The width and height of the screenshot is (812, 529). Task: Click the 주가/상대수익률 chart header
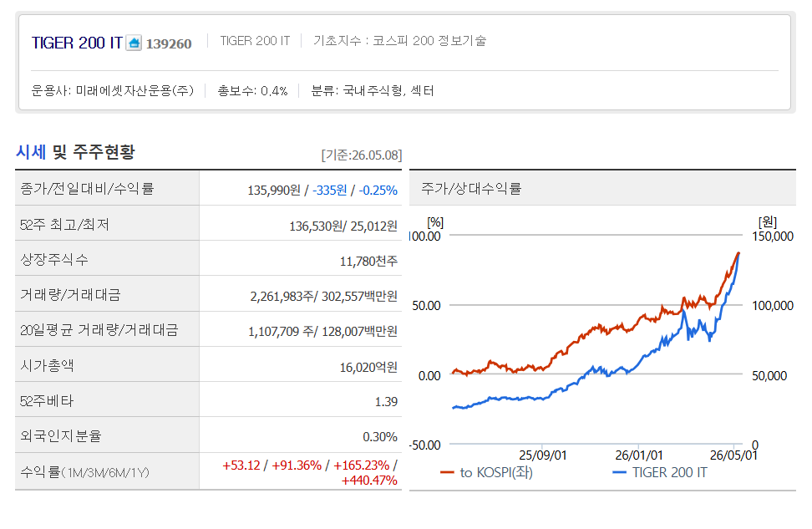pyautogui.click(x=471, y=188)
